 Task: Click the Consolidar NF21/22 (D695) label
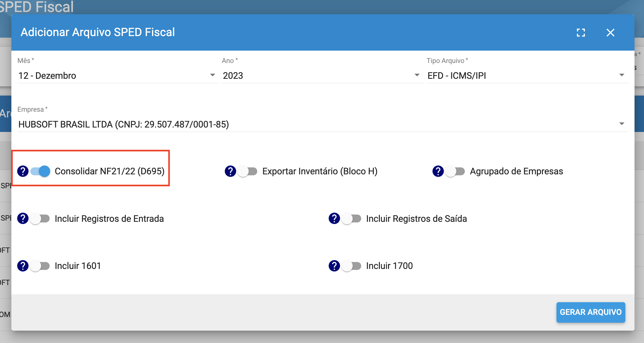coord(110,171)
